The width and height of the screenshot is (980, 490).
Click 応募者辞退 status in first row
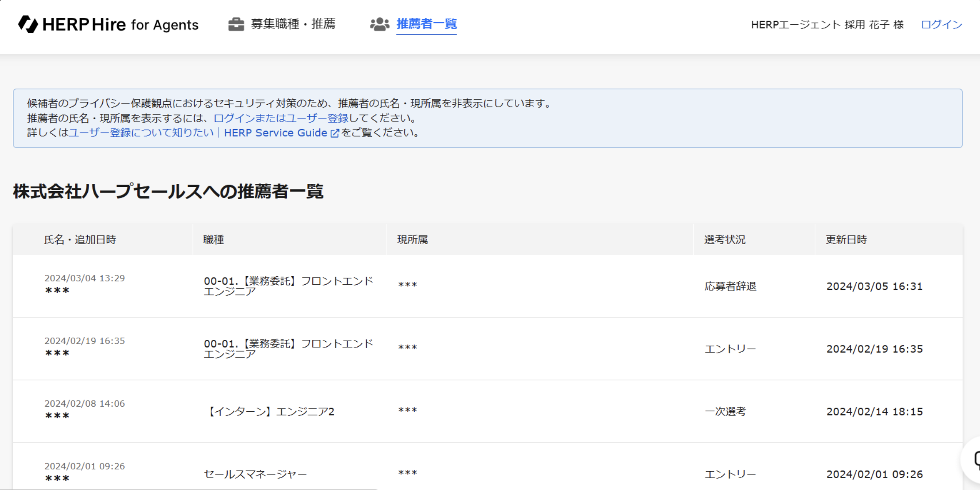coord(730,286)
